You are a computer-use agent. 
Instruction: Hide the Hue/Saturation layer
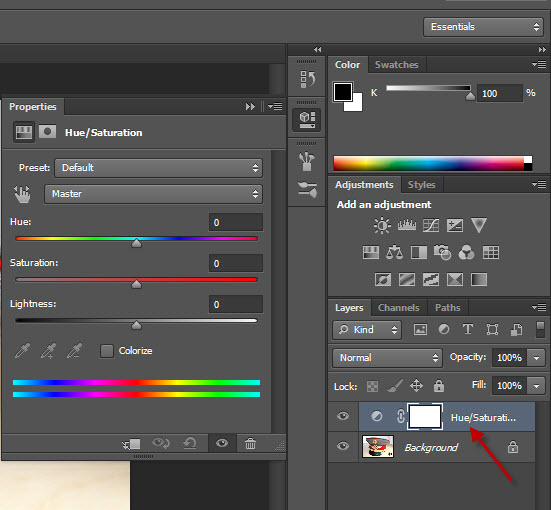pyautogui.click(x=343, y=417)
